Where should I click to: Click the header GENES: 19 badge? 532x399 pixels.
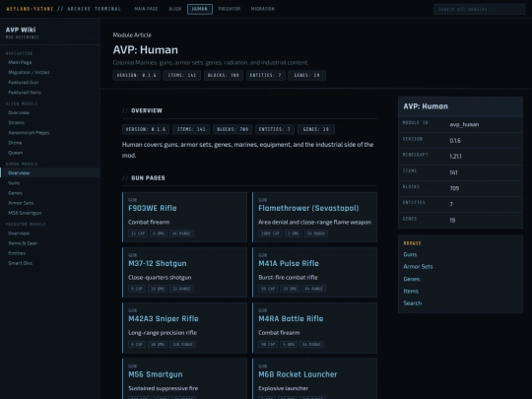307,75
